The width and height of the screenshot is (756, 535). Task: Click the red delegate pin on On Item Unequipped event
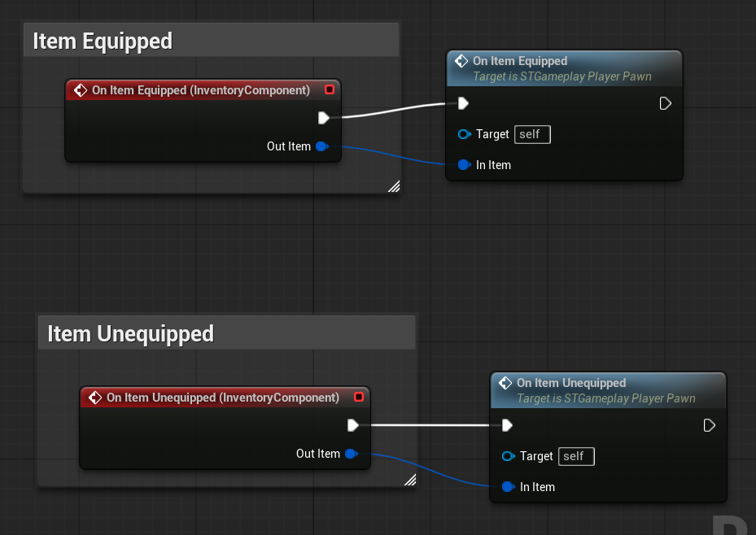(359, 398)
